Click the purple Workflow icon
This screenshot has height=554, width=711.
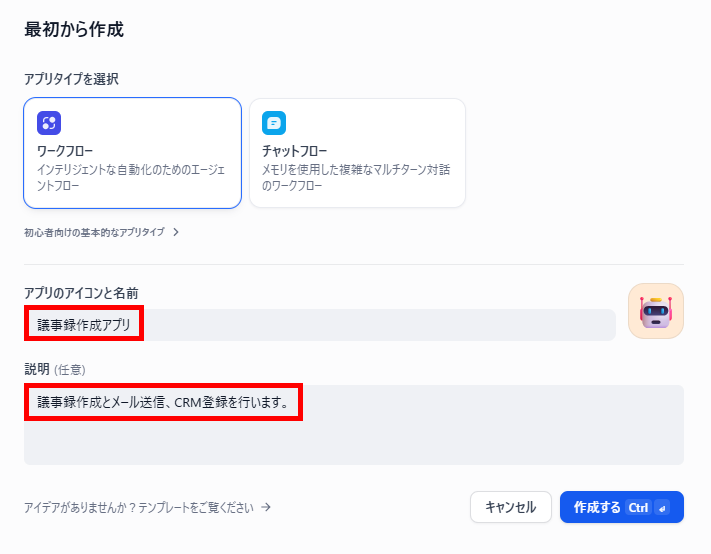49,123
